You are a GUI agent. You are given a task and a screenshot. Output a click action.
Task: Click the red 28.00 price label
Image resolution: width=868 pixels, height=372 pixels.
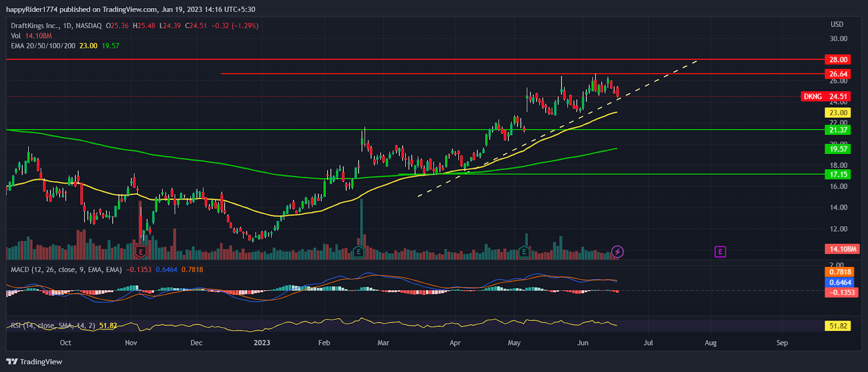tap(838, 60)
